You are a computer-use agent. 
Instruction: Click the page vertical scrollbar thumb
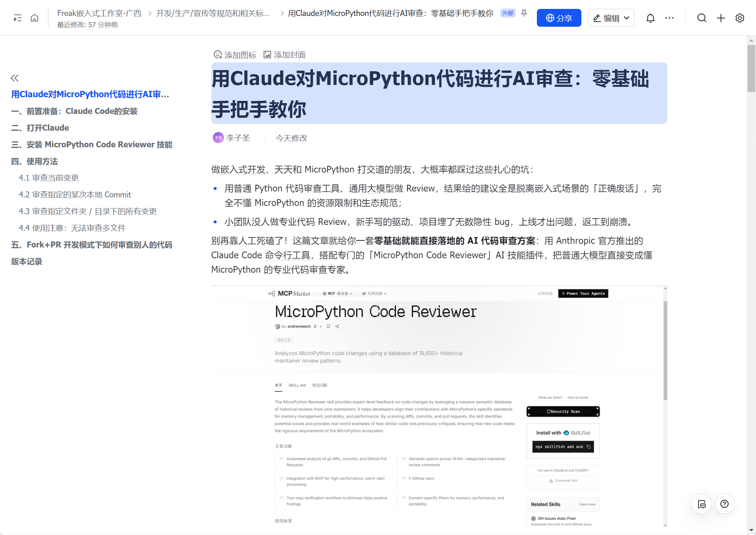click(x=751, y=69)
